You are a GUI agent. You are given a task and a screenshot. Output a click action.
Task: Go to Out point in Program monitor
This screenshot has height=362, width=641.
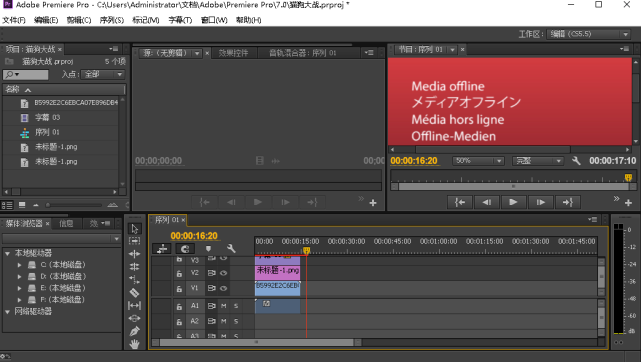click(x=567, y=202)
